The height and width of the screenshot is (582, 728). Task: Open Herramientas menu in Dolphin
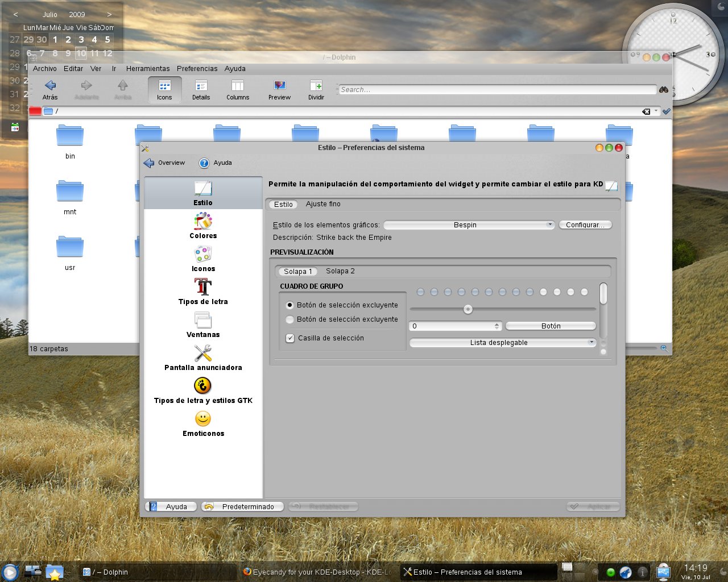148,69
